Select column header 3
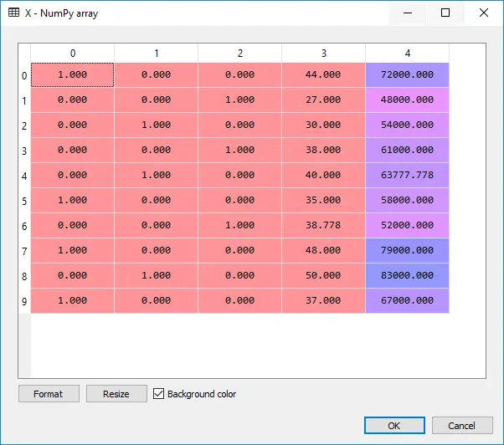This screenshot has height=445, width=504. click(x=324, y=54)
